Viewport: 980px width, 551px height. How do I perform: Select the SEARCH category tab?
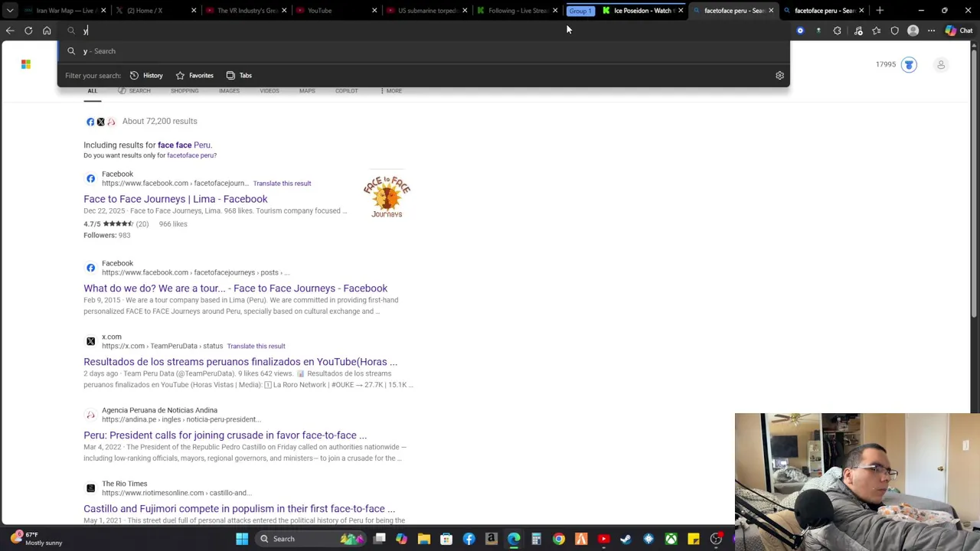[x=134, y=91]
